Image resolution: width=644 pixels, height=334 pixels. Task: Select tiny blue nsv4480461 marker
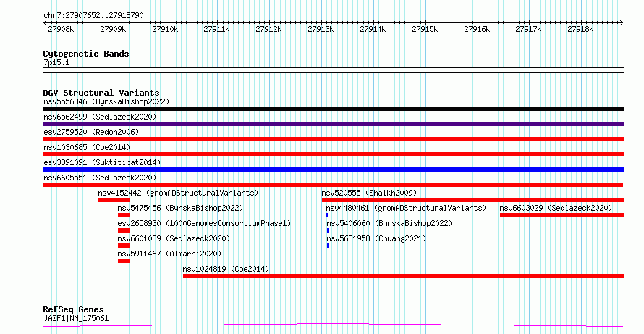click(327, 215)
